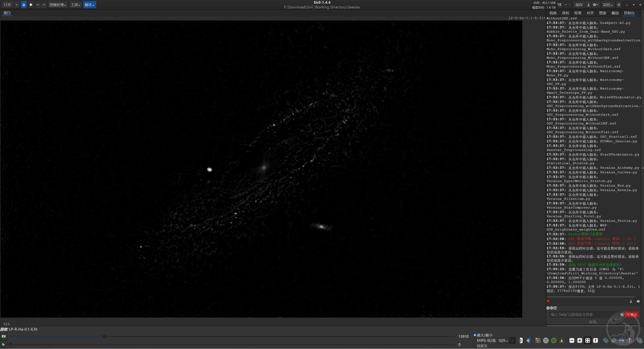The image size is (644, 349).
Task: Open the 图像处理 dropdown menu
Action: point(58,5)
